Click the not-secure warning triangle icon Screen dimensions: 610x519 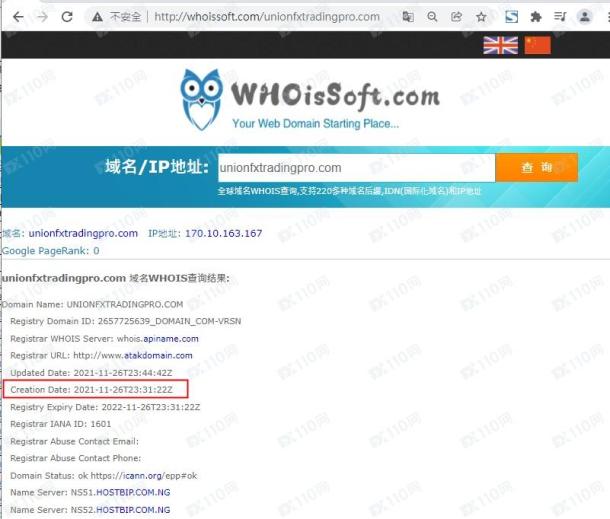(97, 17)
